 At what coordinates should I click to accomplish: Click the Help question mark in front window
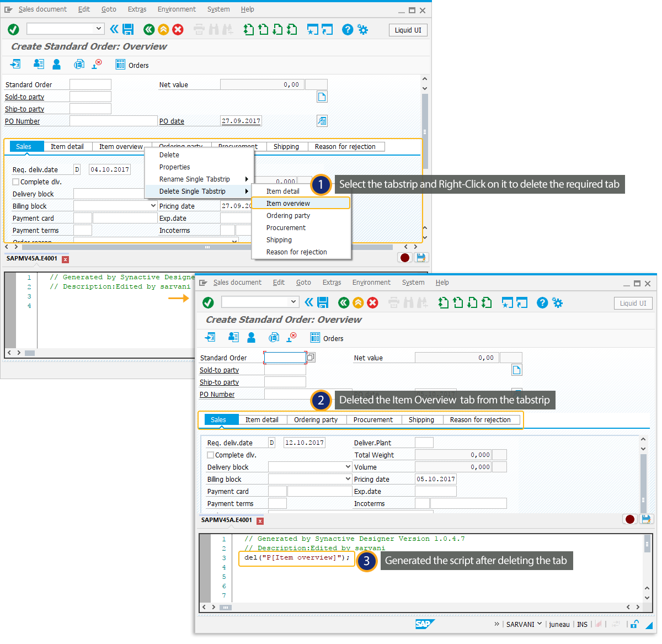coord(542,302)
